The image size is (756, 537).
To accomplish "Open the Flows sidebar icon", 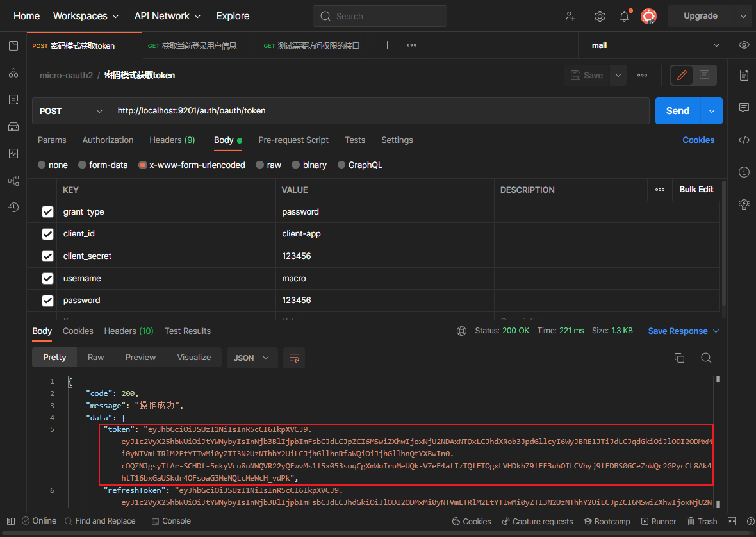I will coord(13,181).
